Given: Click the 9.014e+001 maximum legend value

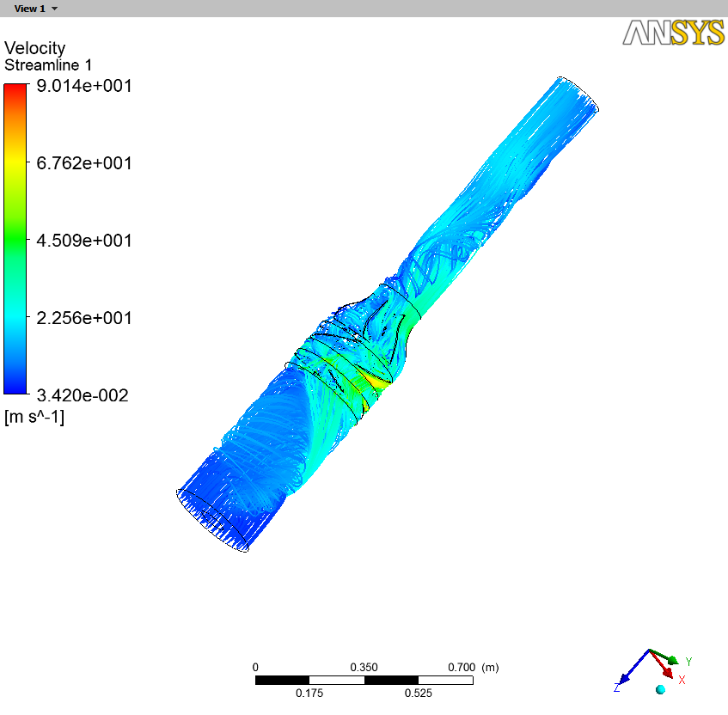Looking at the screenshot, I should point(83,86).
